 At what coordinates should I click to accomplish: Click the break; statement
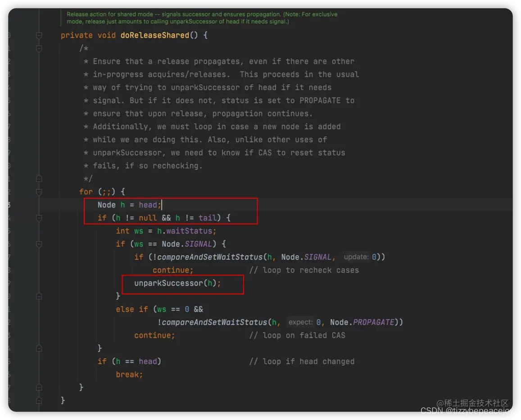(x=129, y=375)
